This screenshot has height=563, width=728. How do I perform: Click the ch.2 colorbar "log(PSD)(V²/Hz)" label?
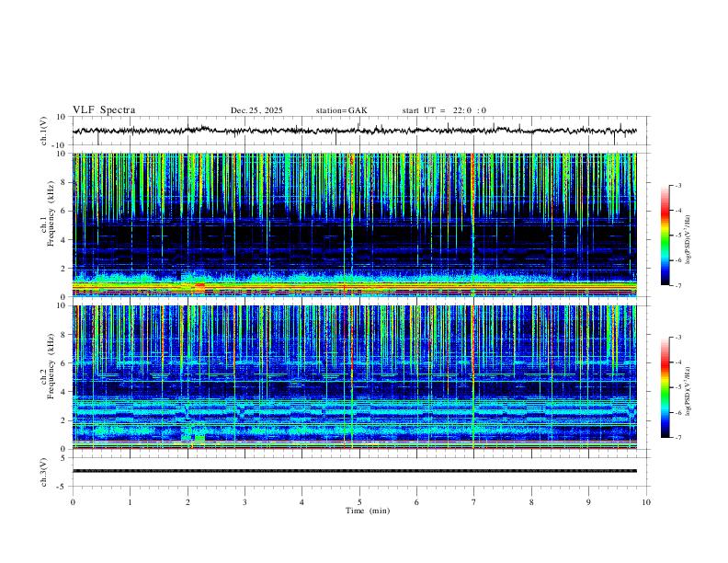tap(688, 391)
